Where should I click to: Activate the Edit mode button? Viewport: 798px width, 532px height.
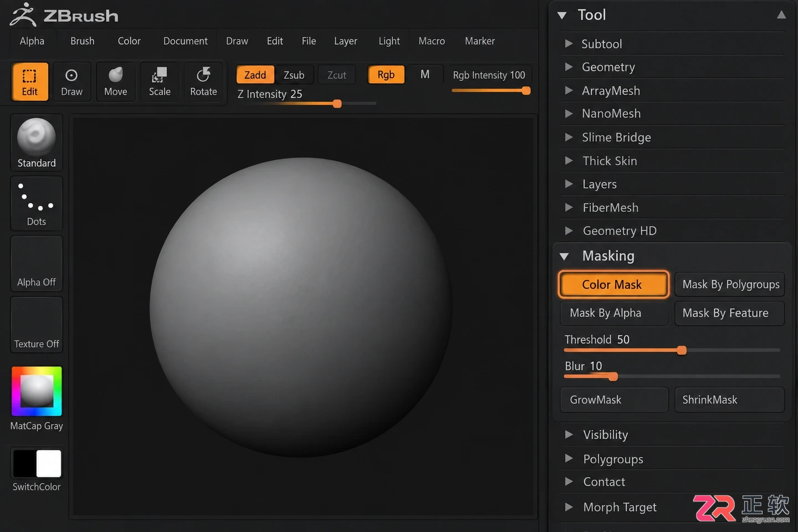coord(30,81)
